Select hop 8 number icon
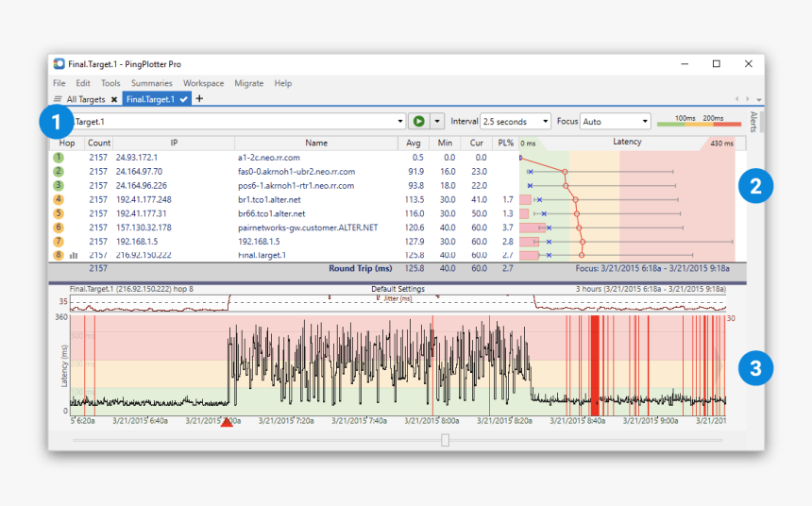812x506 pixels. click(58, 254)
